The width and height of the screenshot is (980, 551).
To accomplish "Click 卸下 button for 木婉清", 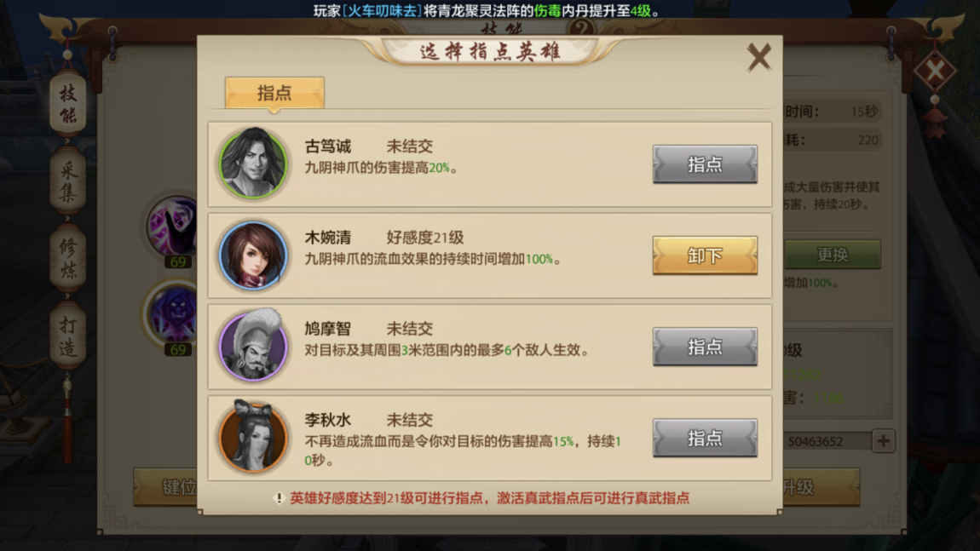I will [705, 255].
